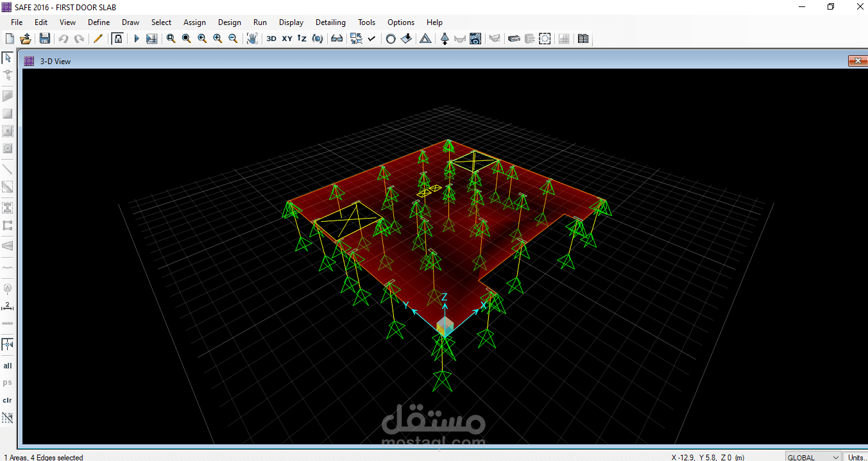Image resolution: width=868 pixels, height=461 pixels.
Task: Open the Tools menu
Action: click(x=367, y=22)
